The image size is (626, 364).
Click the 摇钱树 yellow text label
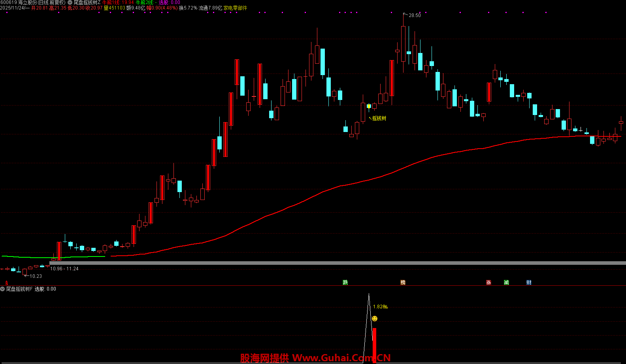point(379,118)
